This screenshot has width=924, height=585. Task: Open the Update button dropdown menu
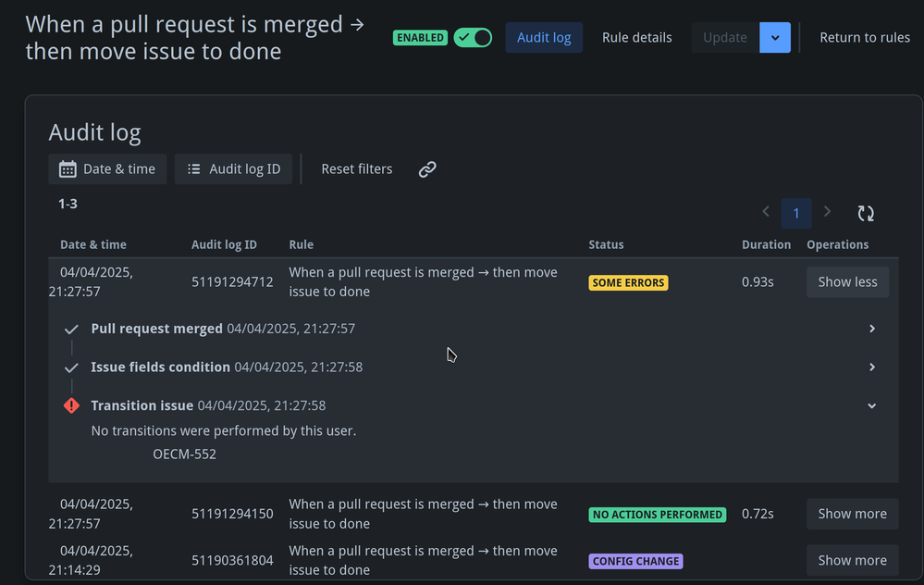[x=774, y=37]
